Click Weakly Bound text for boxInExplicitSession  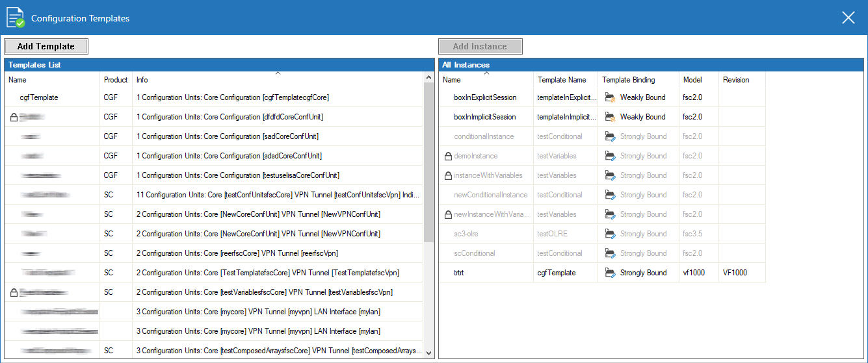click(642, 97)
